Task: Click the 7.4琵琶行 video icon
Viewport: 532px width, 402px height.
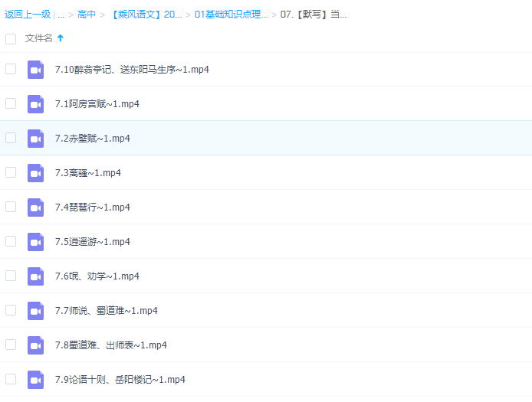Action: [35, 208]
